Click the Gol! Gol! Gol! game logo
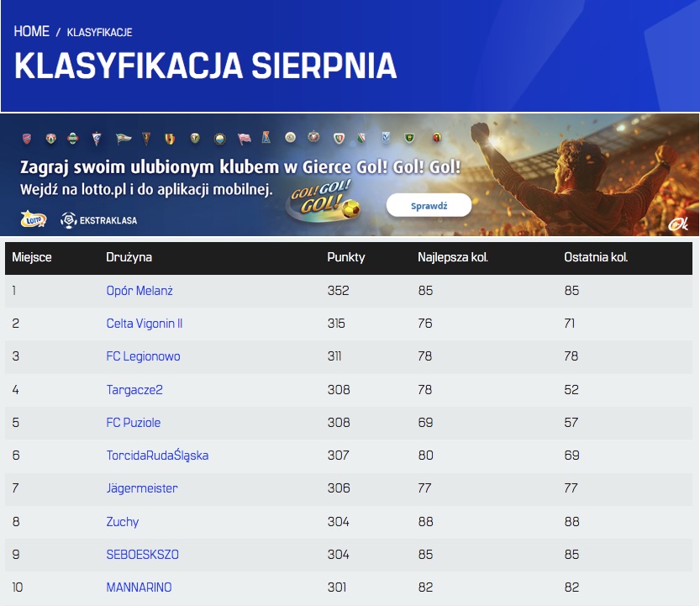The image size is (700, 606). pos(324,202)
